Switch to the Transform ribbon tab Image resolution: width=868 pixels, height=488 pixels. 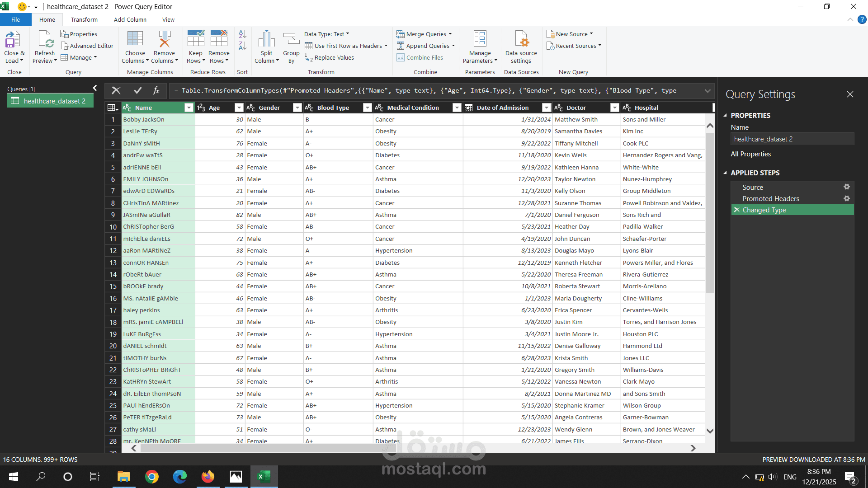coord(84,19)
